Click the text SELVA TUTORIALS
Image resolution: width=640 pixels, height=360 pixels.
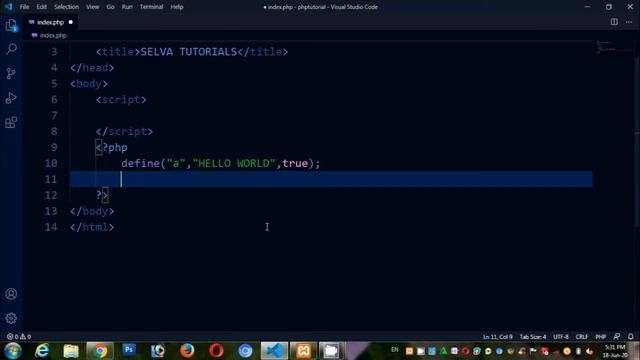coord(189,52)
